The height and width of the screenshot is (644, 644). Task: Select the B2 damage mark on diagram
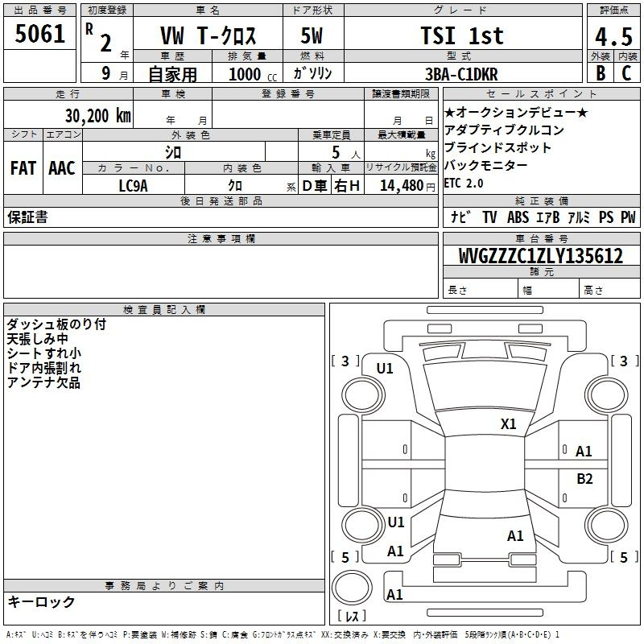coord(584,479)
